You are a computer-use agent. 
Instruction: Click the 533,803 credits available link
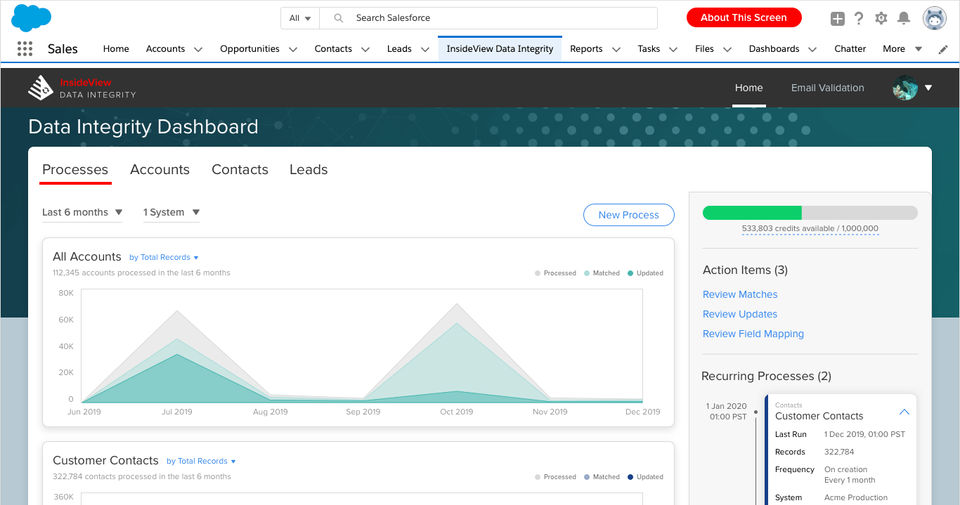click(810, 228)
